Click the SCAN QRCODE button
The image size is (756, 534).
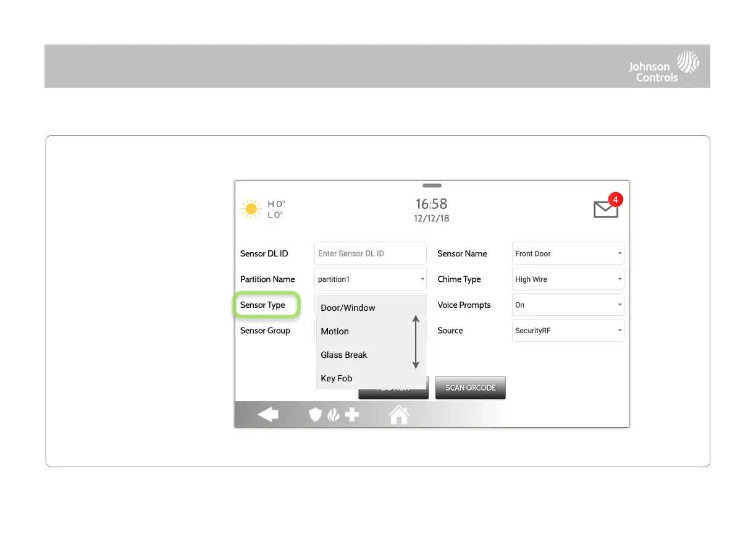(x=471, y=388)
